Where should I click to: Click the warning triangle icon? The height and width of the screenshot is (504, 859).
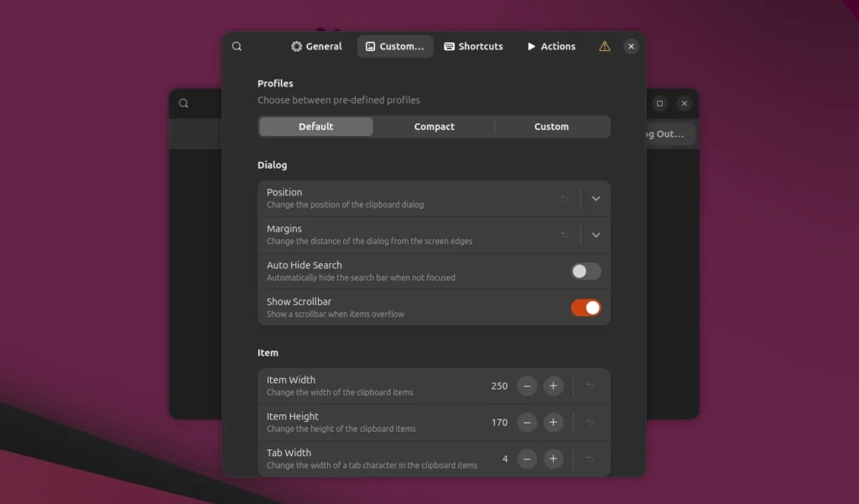click(x=604, y=47)
